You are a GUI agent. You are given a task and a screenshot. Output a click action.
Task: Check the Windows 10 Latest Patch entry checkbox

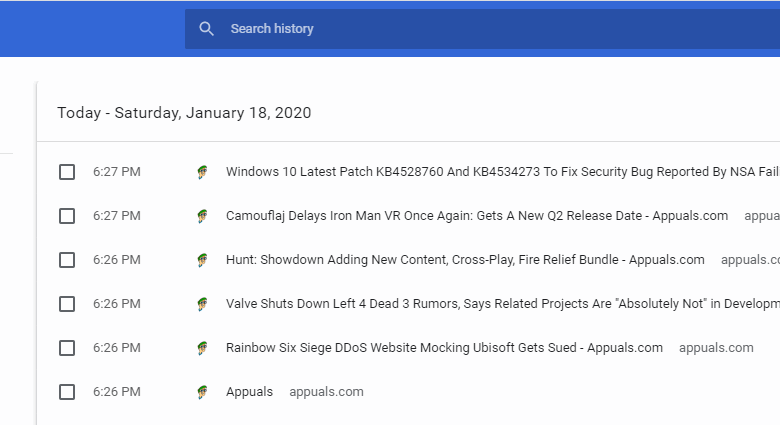tap(67, 172)
